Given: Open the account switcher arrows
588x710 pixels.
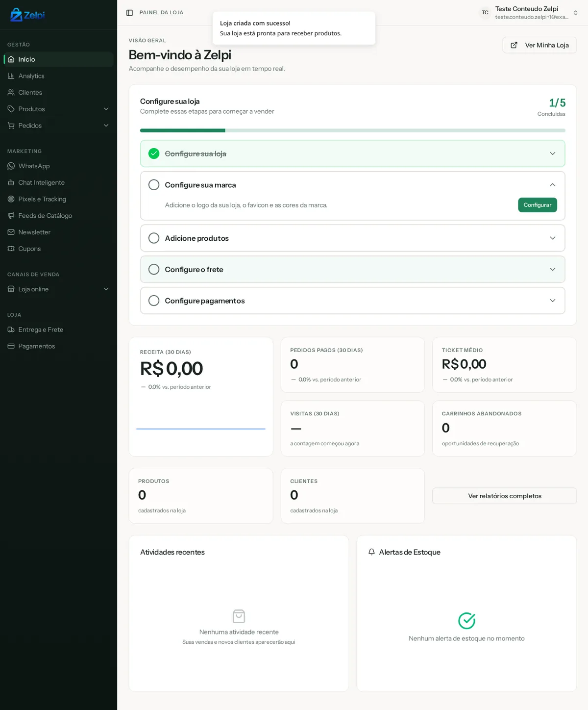Looking at the screenshot, I should click(x=576, y=13).
